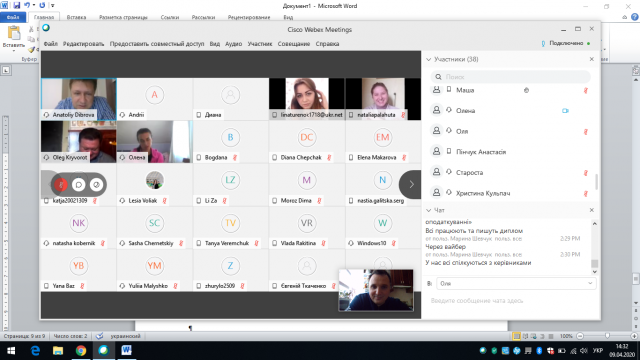Click the УКР keyboard language in tray

[598, 351]
